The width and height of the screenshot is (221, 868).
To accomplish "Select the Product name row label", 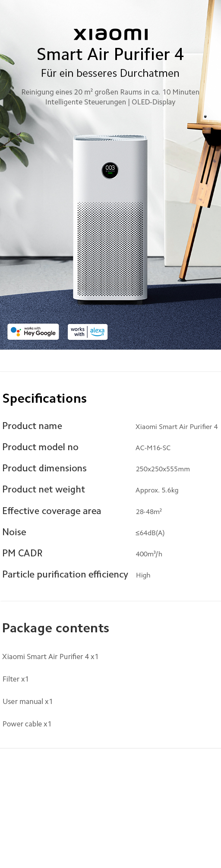I will 32,426.
